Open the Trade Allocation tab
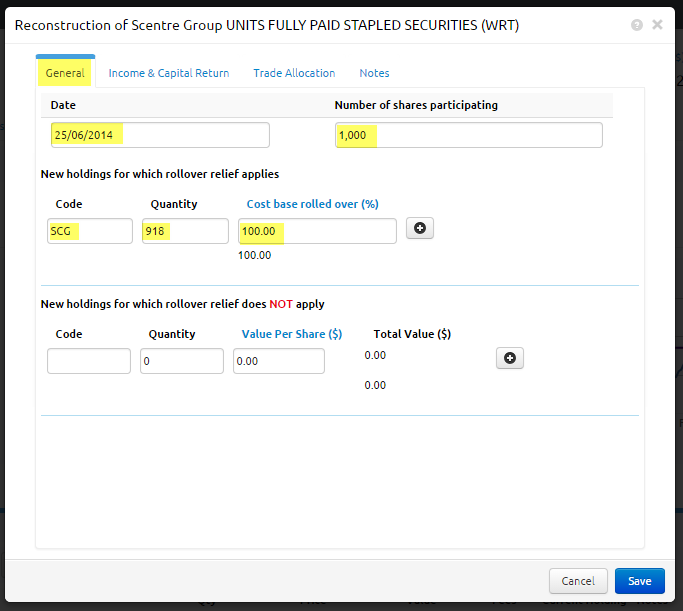 point(294,73)
